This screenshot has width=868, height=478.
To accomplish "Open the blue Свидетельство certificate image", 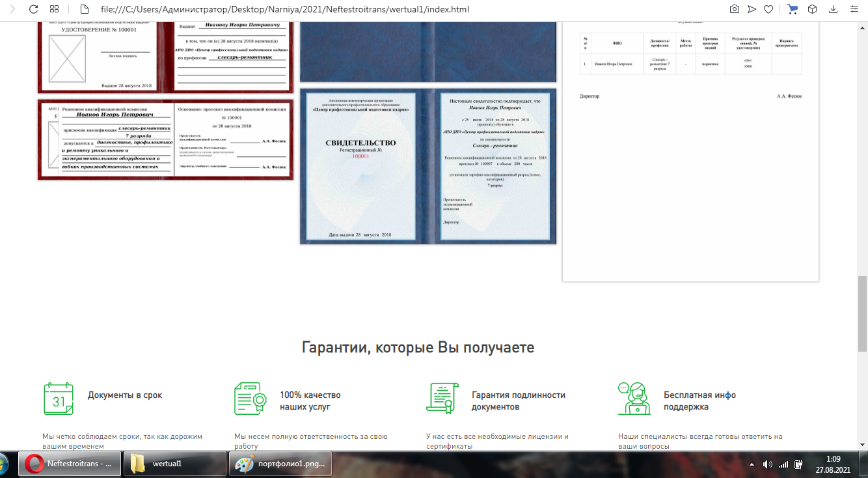I will 428,166.
